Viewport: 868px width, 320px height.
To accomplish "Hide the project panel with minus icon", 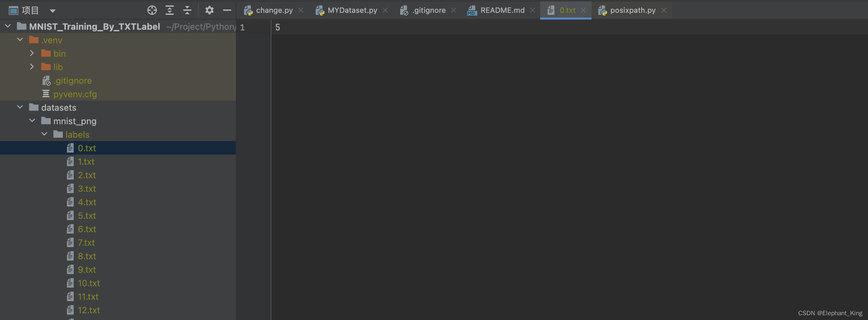I will pyautogui.click(x=227, y=10).
